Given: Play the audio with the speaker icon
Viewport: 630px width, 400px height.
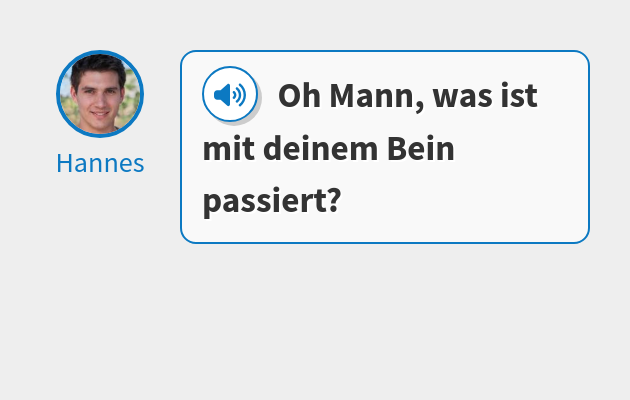Looking at the screenshot, I should point(230,94).
